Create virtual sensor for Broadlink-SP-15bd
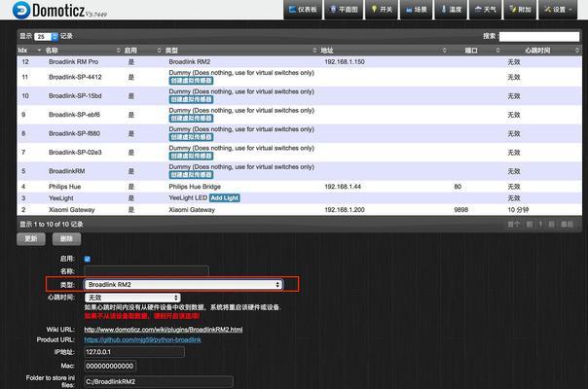The width and height of the screenshot is (588, 389). click(191, 99)
